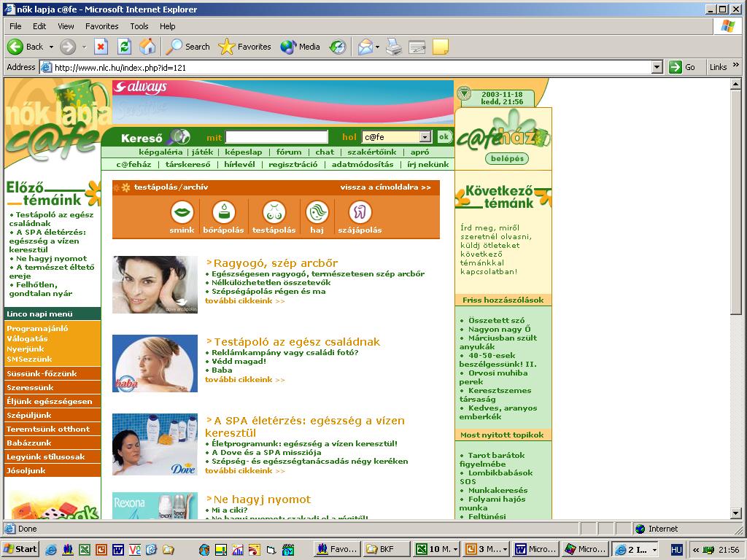Select the haj hair icon
This screenshot has width=747, height=560.
(x=317, y=212)
